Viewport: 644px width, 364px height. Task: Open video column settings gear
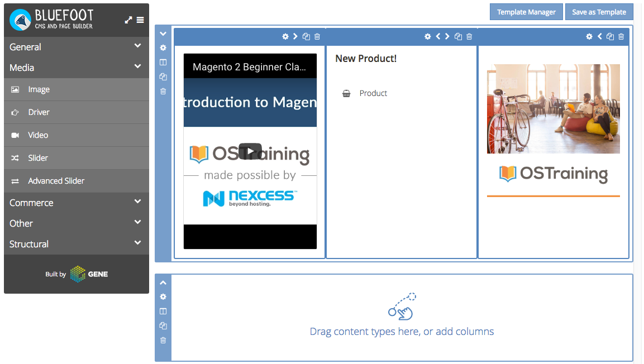(285, 36)
